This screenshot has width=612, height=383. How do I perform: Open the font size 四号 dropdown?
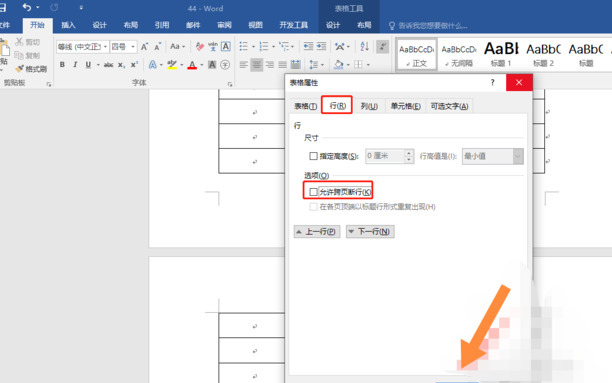tap(133, 47)
